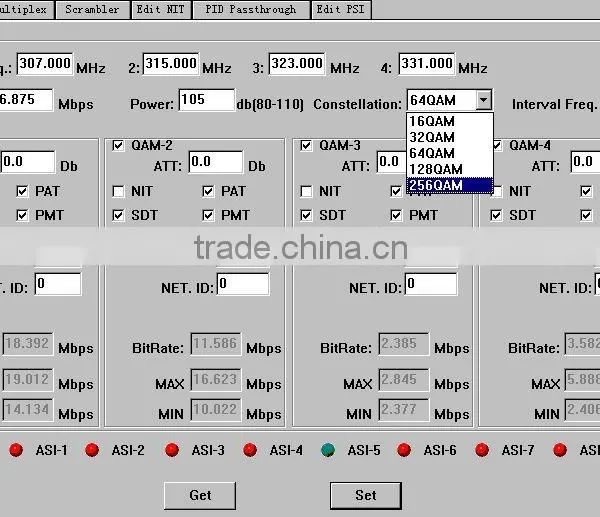Expand the Constellation dropdown arrow

point(483,100)
